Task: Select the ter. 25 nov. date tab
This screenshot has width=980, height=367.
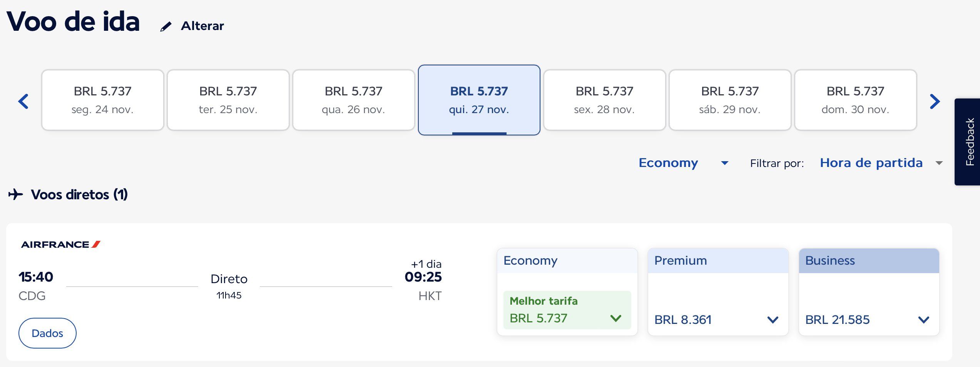Action: pyautogui.click(x=228, y=100)
